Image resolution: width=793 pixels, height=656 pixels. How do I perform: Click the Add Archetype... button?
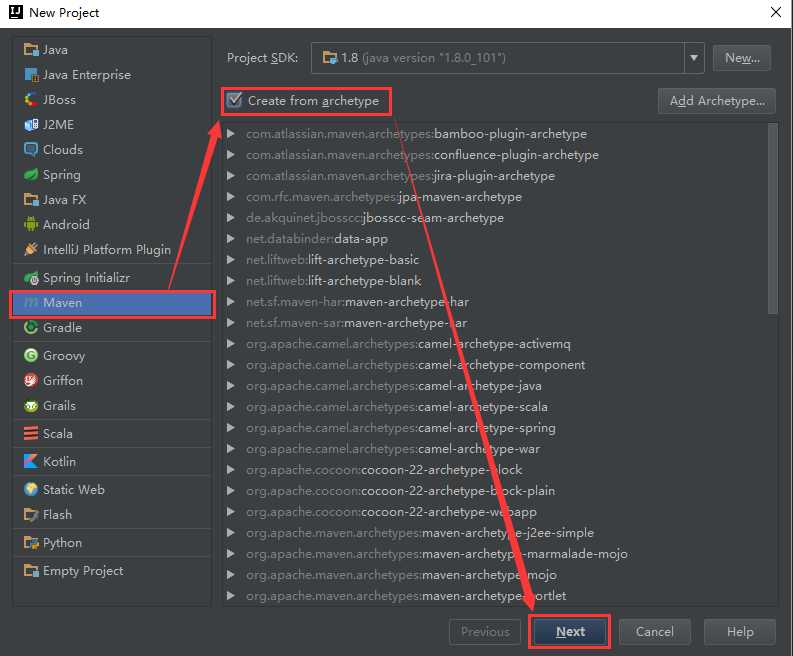click(717, 101)
